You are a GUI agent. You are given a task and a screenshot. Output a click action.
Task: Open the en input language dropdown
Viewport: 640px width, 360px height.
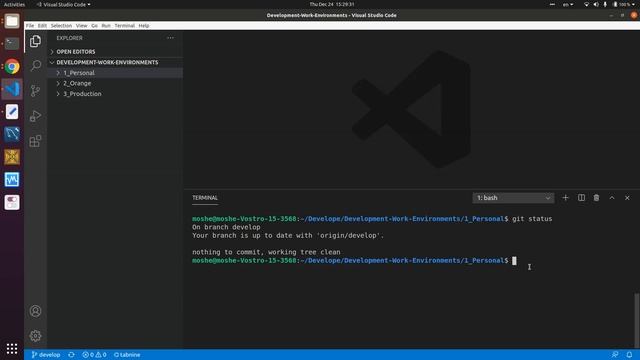[x=568, y=4]
